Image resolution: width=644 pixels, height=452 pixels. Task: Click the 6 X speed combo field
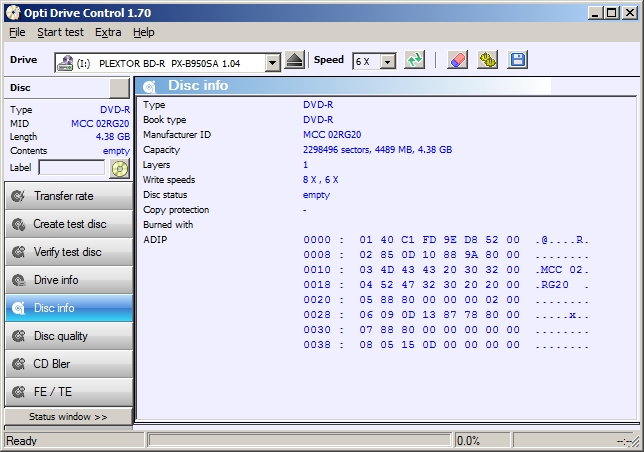374,62
